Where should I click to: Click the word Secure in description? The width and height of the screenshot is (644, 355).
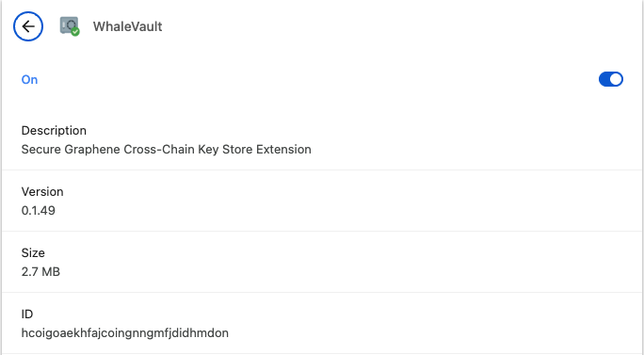[41, 149]
